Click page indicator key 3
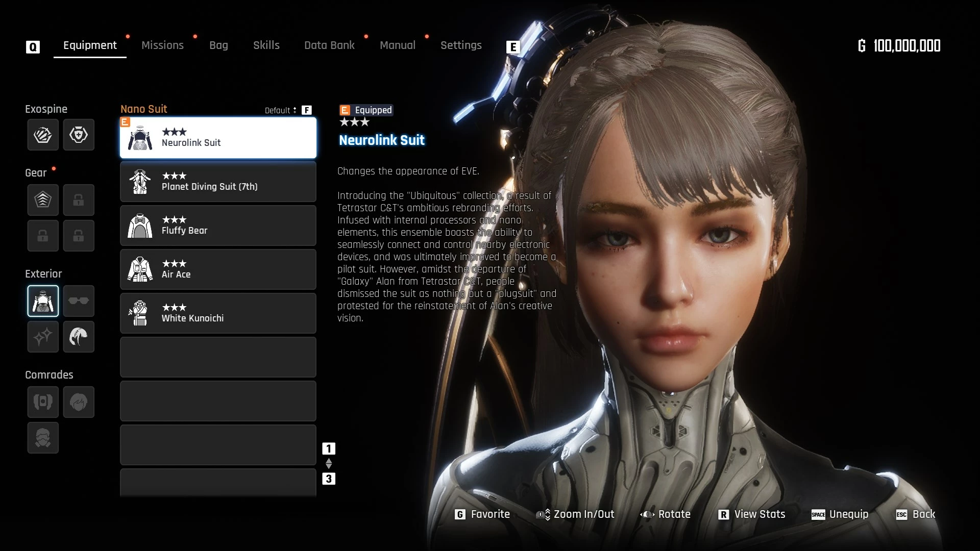Screen dimensions: 980x551 click(329, 479)
